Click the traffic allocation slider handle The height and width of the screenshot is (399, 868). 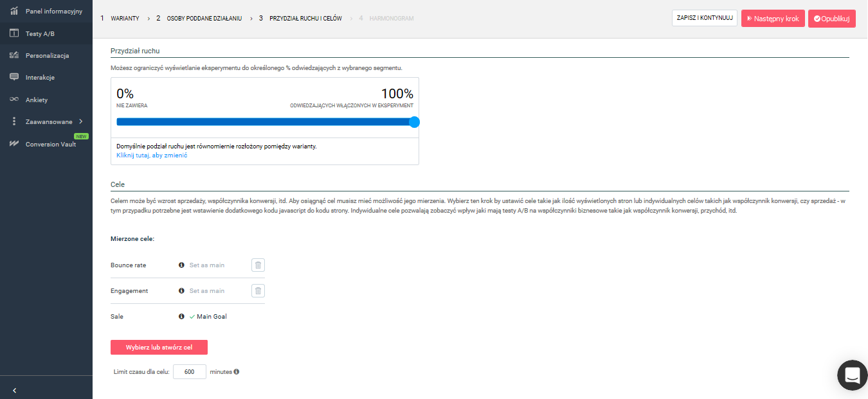(414, 122)
